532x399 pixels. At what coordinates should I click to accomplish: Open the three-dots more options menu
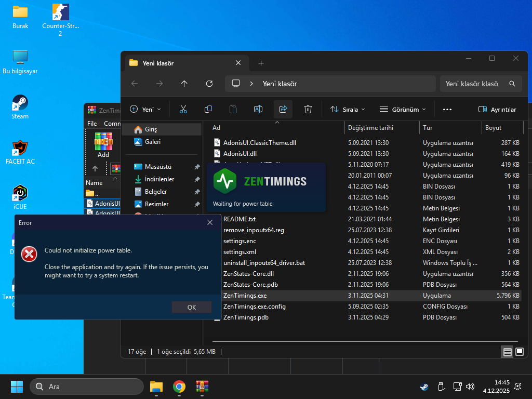(447, 109)
